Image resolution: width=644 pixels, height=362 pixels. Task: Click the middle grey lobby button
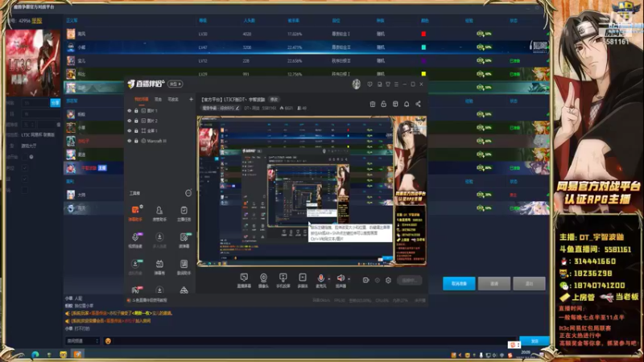(494, 284)
